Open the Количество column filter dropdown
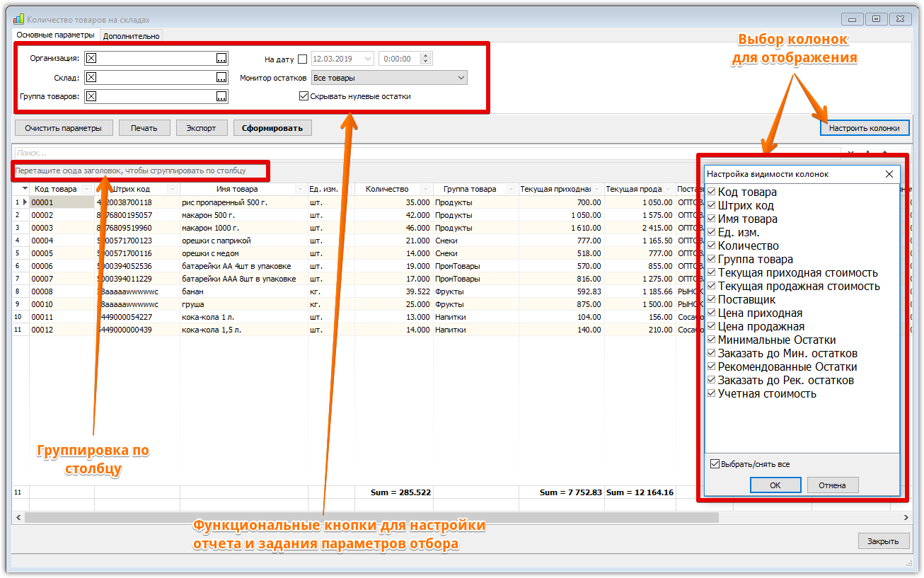The height and width of the screenshot is (578, 924). click(x=426, y=190)
